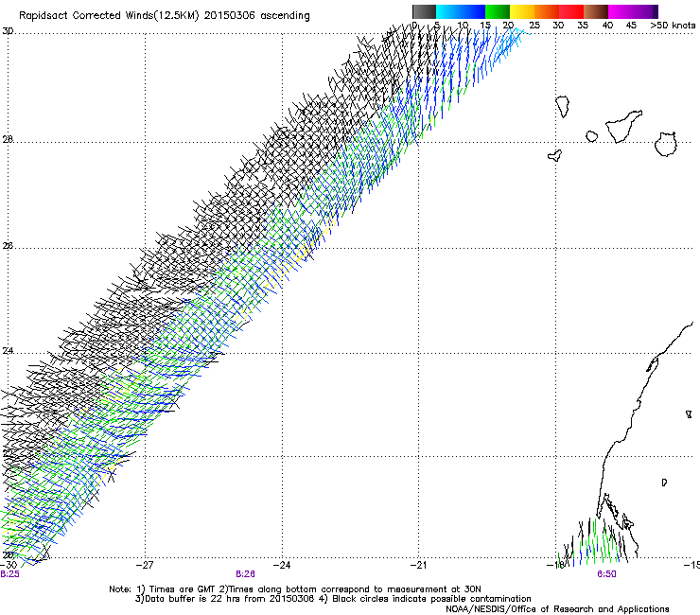Click the latitude label "24"
Viewport: 700px width, 615px height.
[x=8, y=351]
